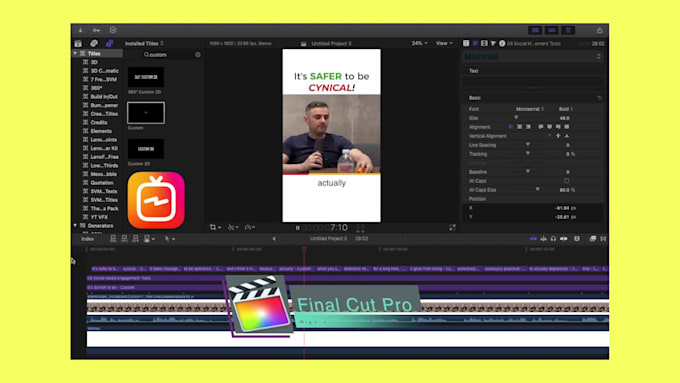Toggle viewer fullscreen playback icon
Screen dimensions: 680x383
click(452, 227)
